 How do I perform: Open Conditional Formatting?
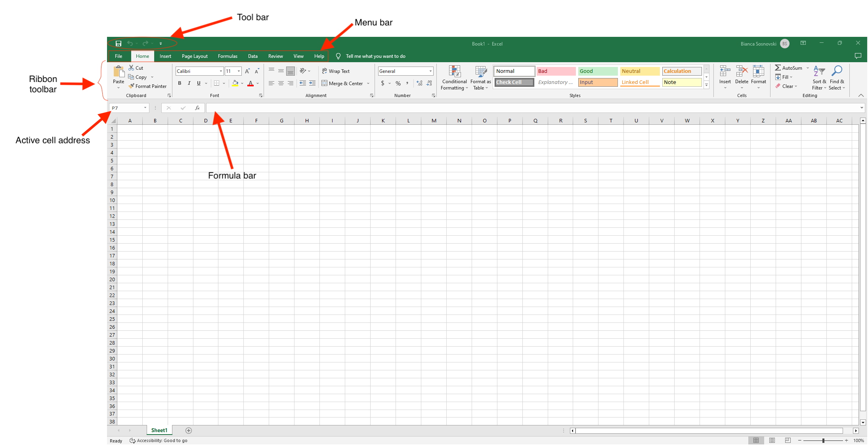click(x=454, y=77)
